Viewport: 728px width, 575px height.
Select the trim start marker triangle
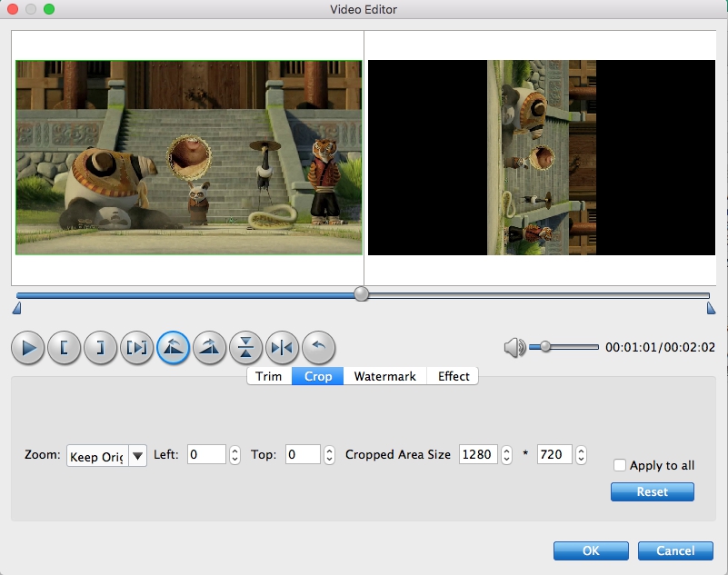tap(16, 308)
